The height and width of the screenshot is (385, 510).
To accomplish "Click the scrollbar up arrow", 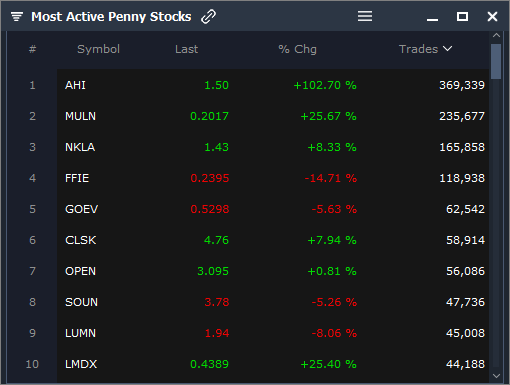I will [x=496, y=35].
